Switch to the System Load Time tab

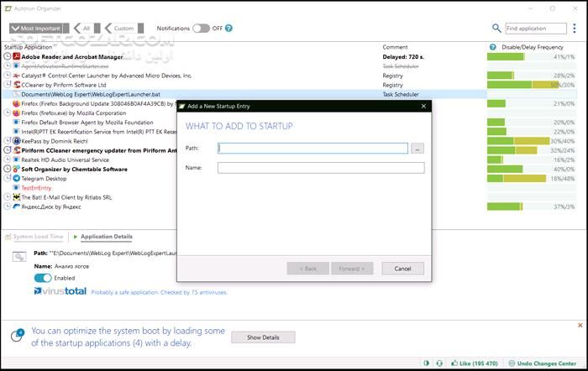[x=37, y=237]
